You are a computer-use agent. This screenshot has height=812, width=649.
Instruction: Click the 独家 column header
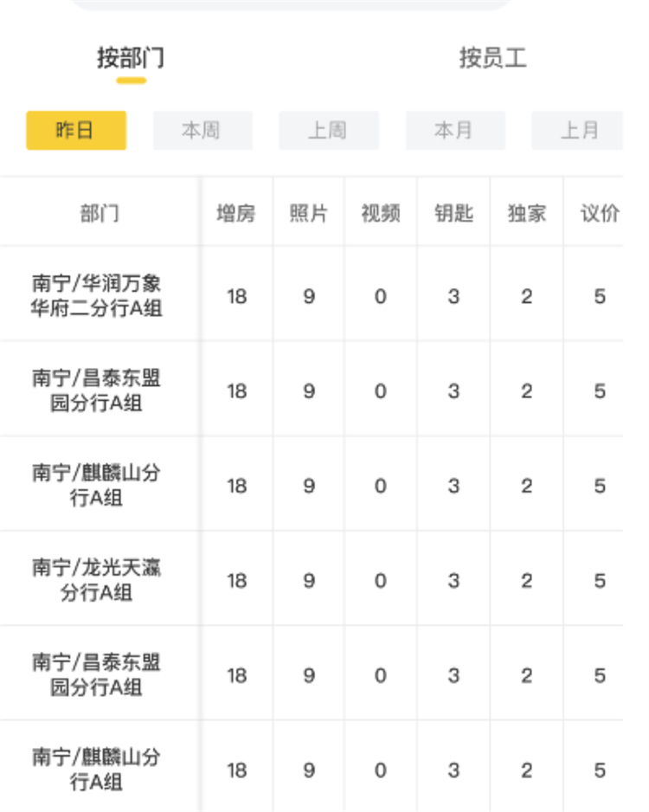527,213
